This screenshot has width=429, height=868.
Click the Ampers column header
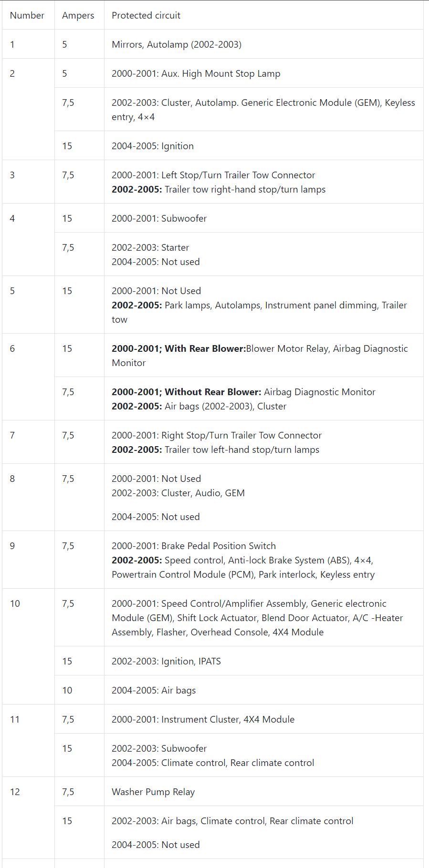(78, 15)
